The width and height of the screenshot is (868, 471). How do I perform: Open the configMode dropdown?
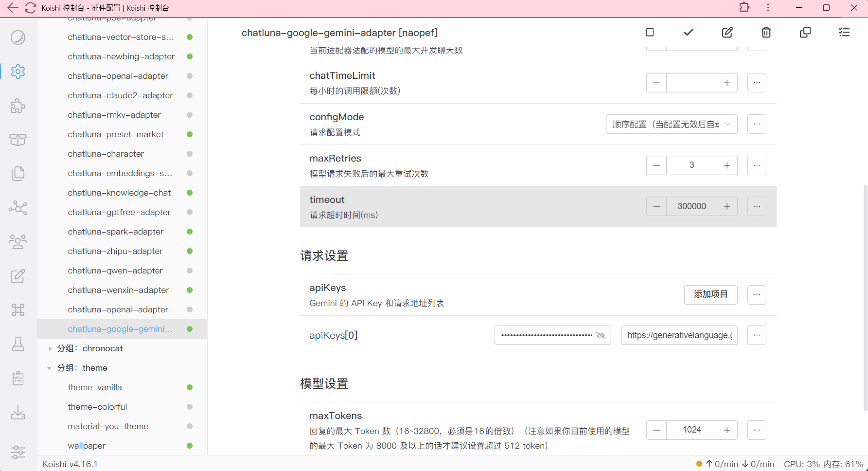(671, 124)
